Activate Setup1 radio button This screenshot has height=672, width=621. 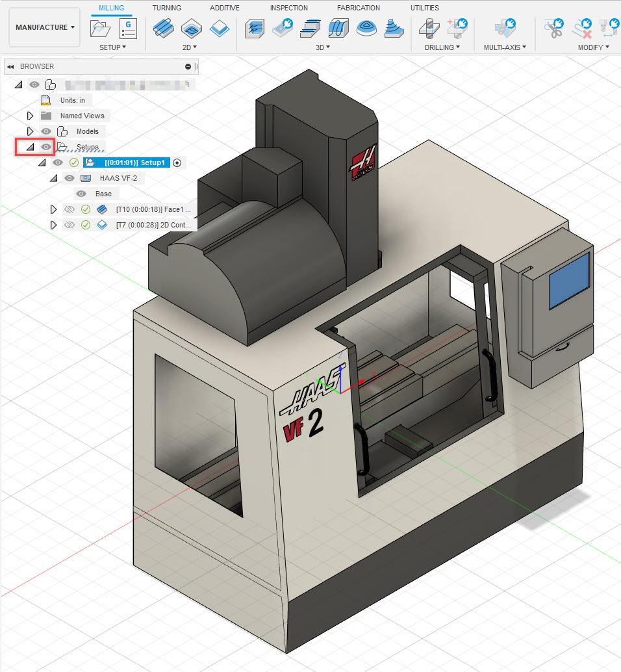click(x=177, y=163)
